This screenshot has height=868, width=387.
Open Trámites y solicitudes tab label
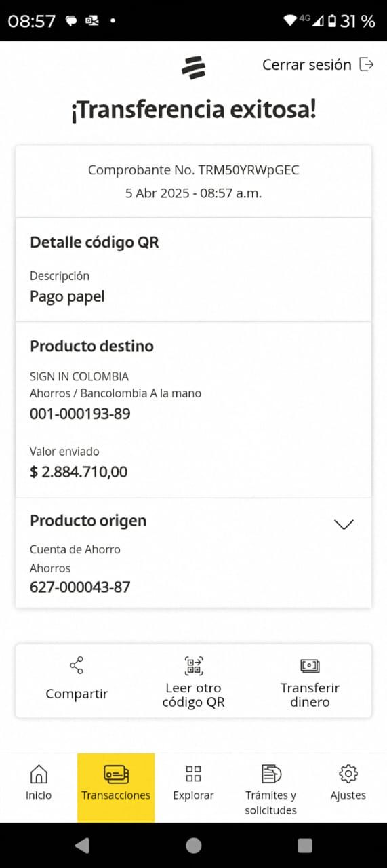point(270,803)
